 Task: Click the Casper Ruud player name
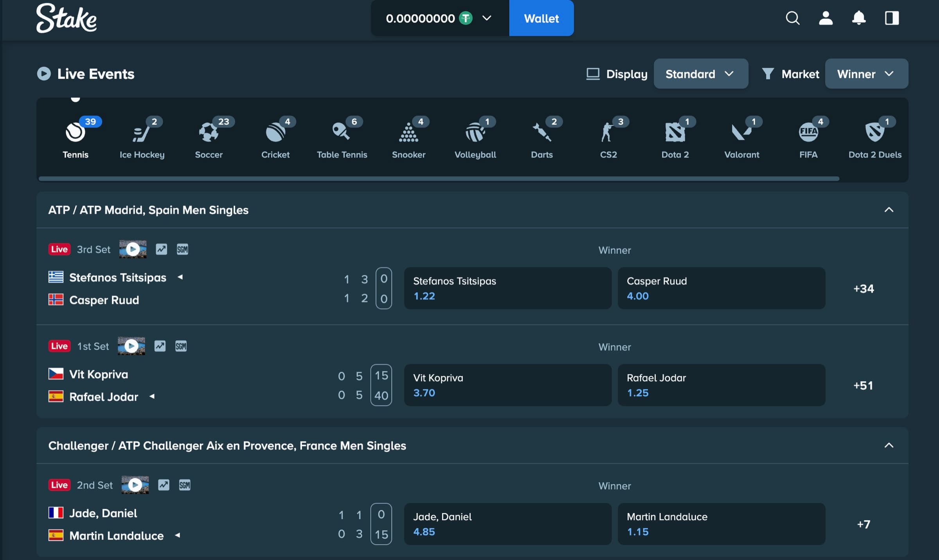[104, 300]
